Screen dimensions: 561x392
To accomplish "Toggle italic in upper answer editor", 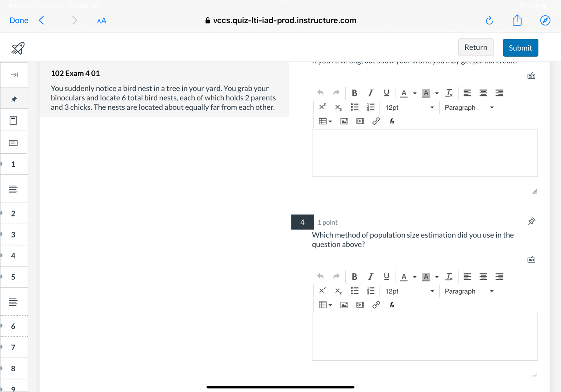I will click(370, 93).
